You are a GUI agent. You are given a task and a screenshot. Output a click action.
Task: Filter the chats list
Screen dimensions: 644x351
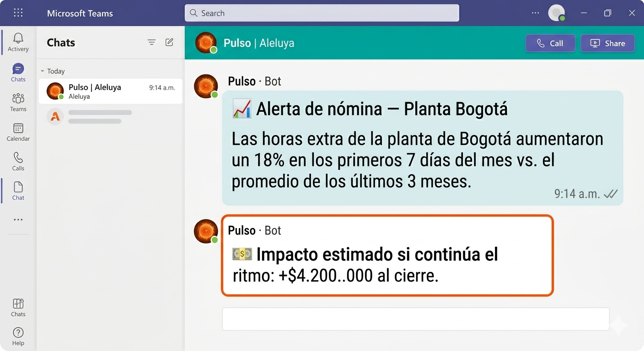click(151, 42)
